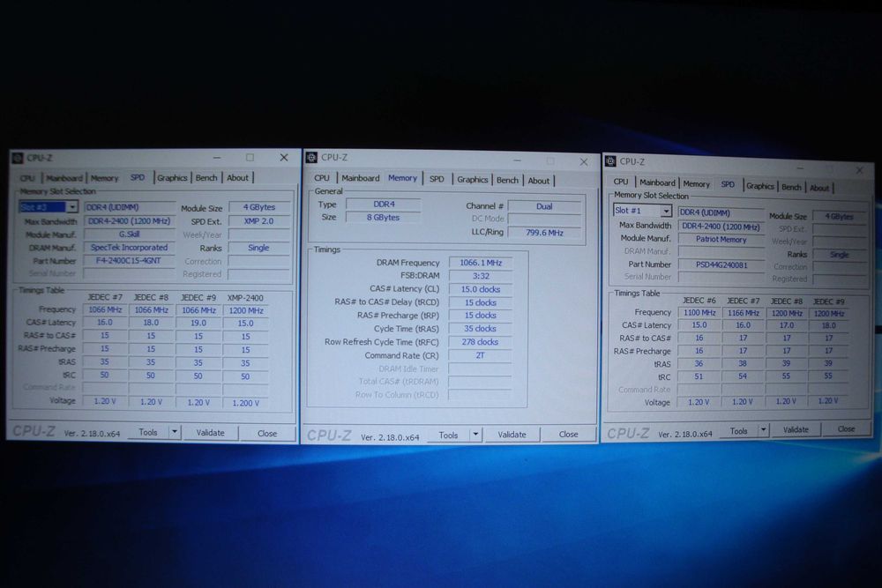Click F4-2400C15-4GNT part number field

click(129, 261)
